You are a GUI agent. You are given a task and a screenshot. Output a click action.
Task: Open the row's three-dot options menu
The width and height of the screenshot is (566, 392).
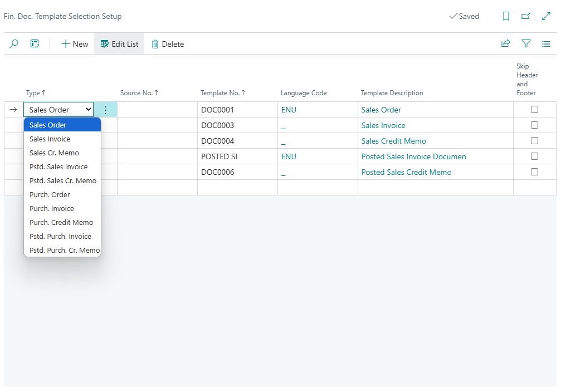click(106, 110)
